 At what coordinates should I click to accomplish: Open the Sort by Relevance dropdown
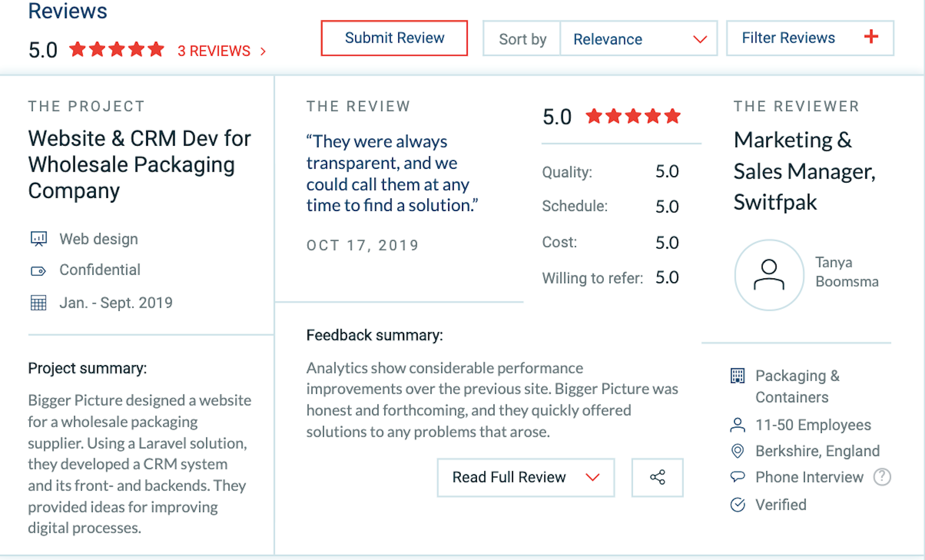638,39
